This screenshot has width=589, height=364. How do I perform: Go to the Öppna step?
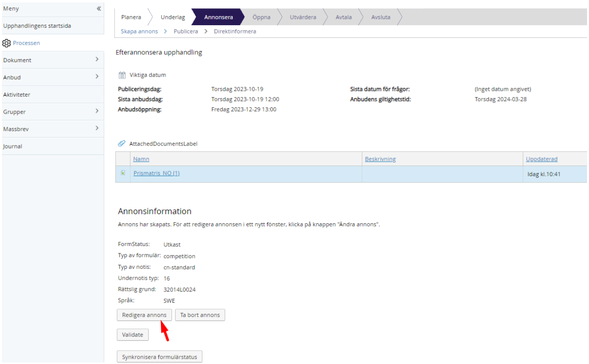[261, 17]
